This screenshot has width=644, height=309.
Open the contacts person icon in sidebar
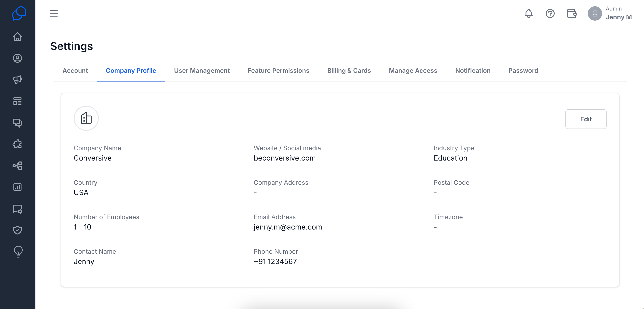click(x=17, y=58)
